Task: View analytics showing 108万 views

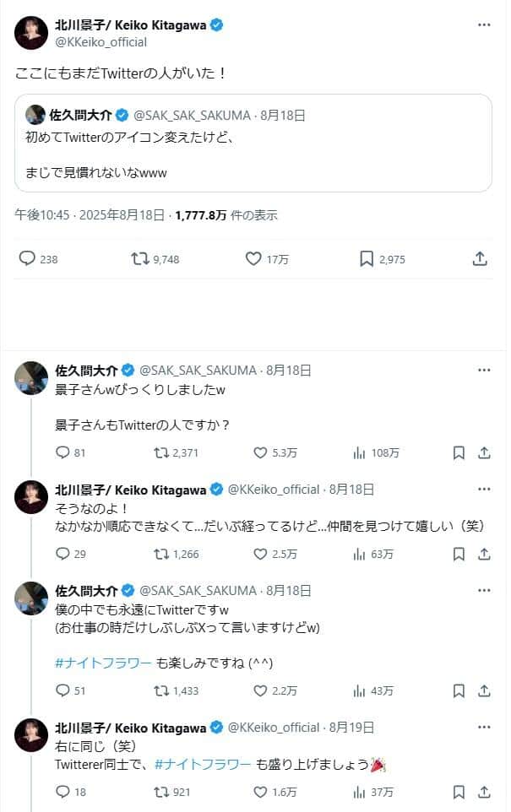Action: pos(359,452)
